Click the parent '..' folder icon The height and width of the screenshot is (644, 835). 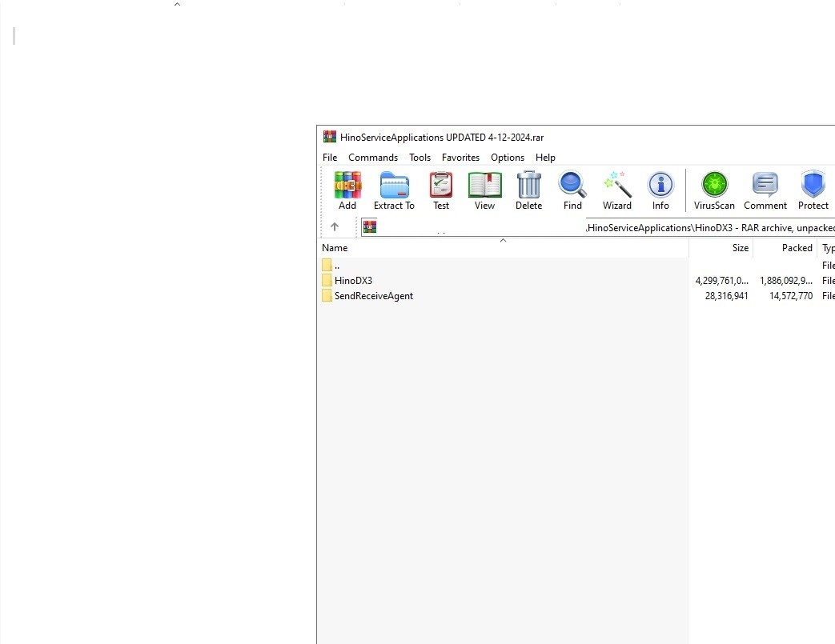[x=327, y=265]
